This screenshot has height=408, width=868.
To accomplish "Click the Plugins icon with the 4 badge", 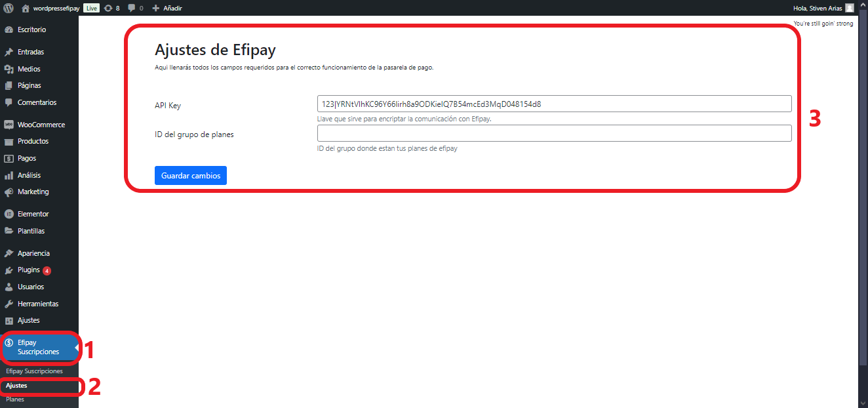I will pos(9,270).
